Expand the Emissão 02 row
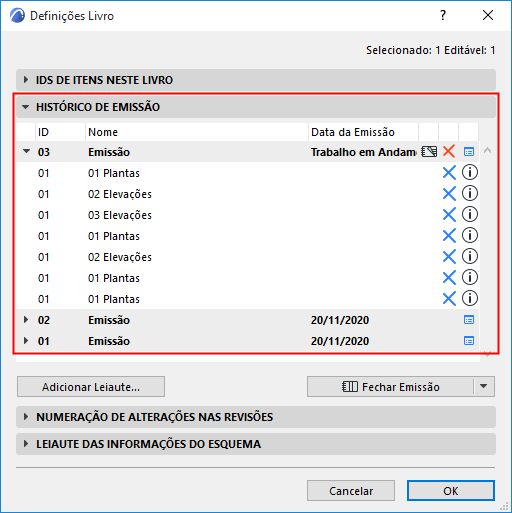The width and height of the screenshot is (512, 513). (26, 320)
